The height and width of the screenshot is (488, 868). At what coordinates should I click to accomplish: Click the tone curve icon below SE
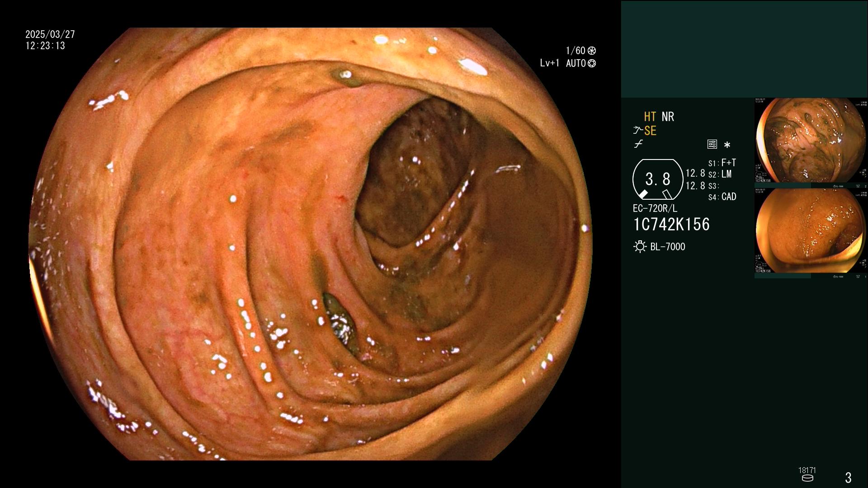(638, 145)
